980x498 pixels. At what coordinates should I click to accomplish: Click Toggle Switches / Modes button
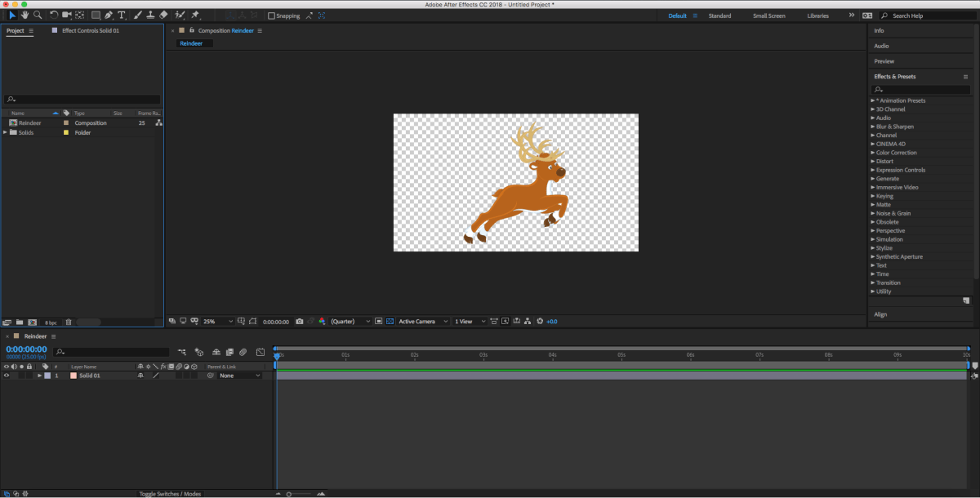tap(170, 494)
